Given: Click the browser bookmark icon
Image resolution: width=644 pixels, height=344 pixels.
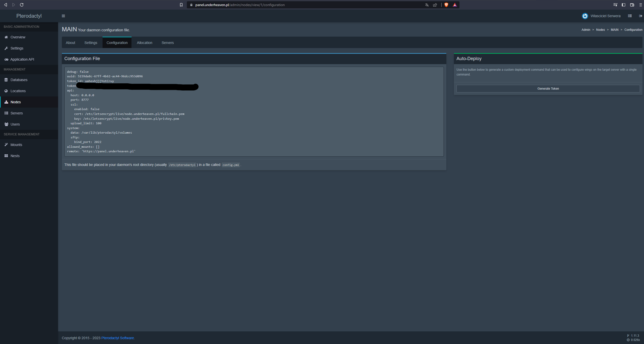Looking at the screenshot, I should click(181, 5).
